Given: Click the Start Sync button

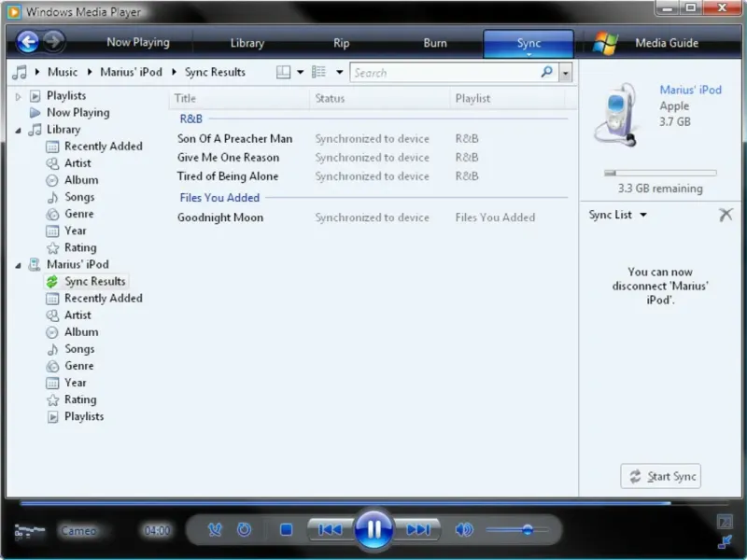Looking at the screenshot, I should point(661,476).
